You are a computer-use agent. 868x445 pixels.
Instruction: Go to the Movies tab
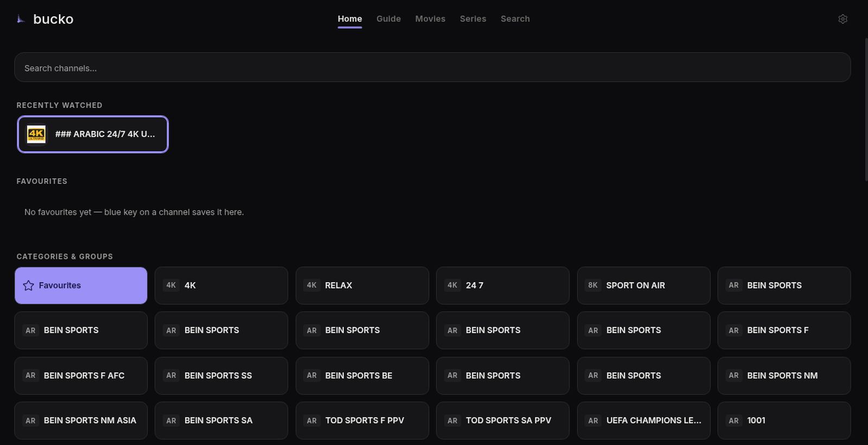(x=430, y=19)
